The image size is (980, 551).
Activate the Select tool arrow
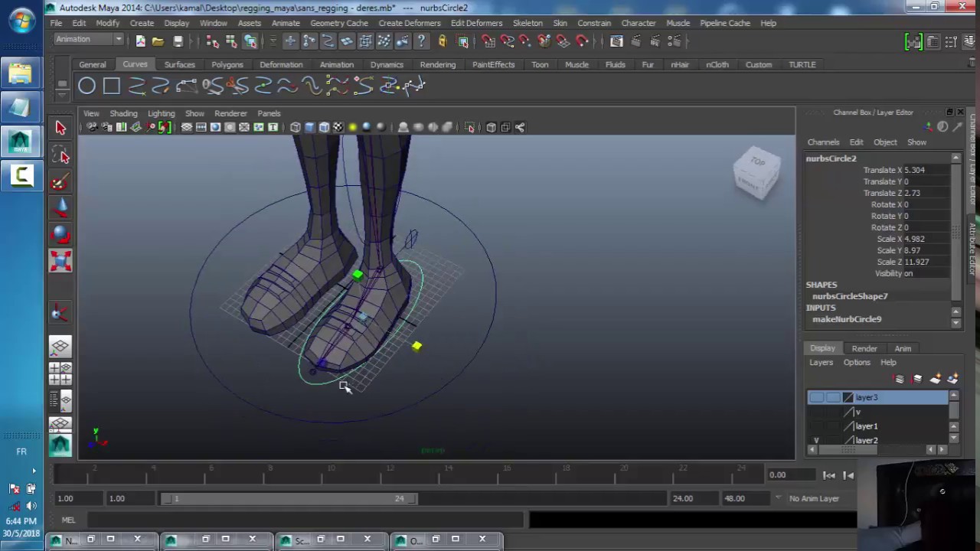pyautogui.click(x=60, y=128)
